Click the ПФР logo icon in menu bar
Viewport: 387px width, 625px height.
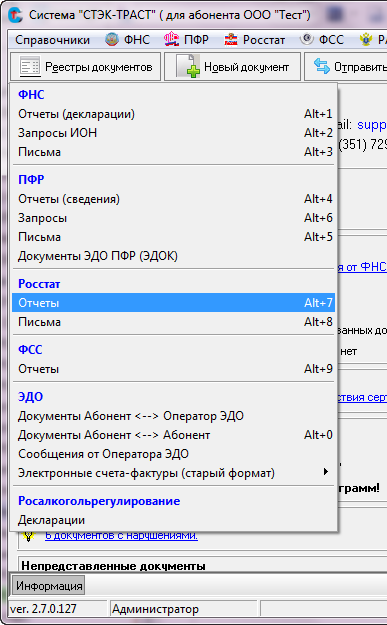click(171, 39)
